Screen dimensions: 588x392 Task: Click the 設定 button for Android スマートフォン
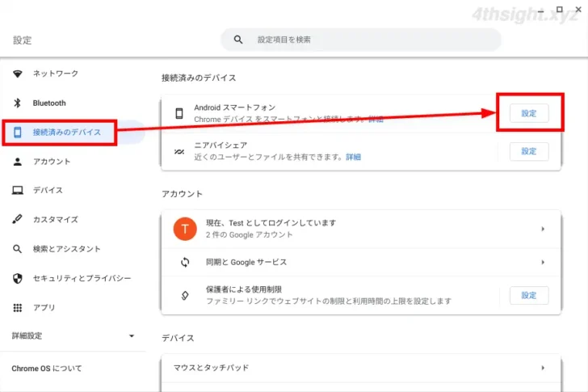529,113
